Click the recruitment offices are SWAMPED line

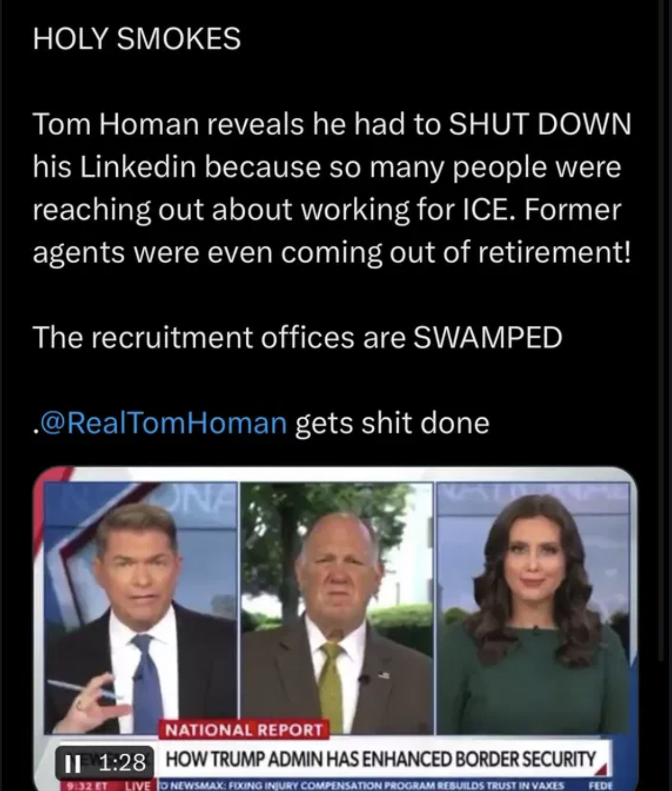(298, 337)
